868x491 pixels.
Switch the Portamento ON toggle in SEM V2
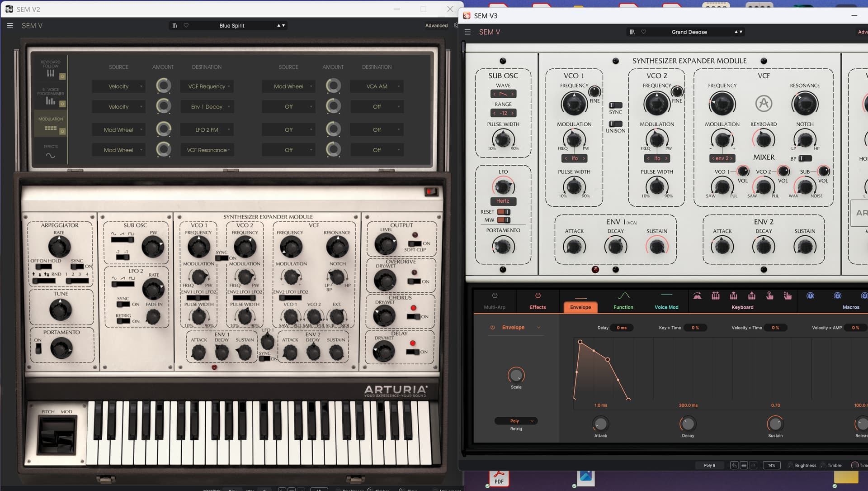38,348
